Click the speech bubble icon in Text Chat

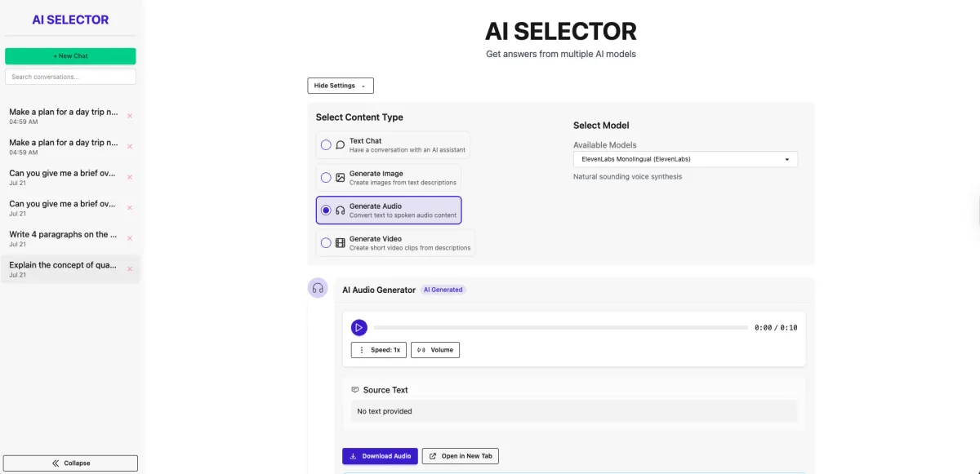point(341,145)
